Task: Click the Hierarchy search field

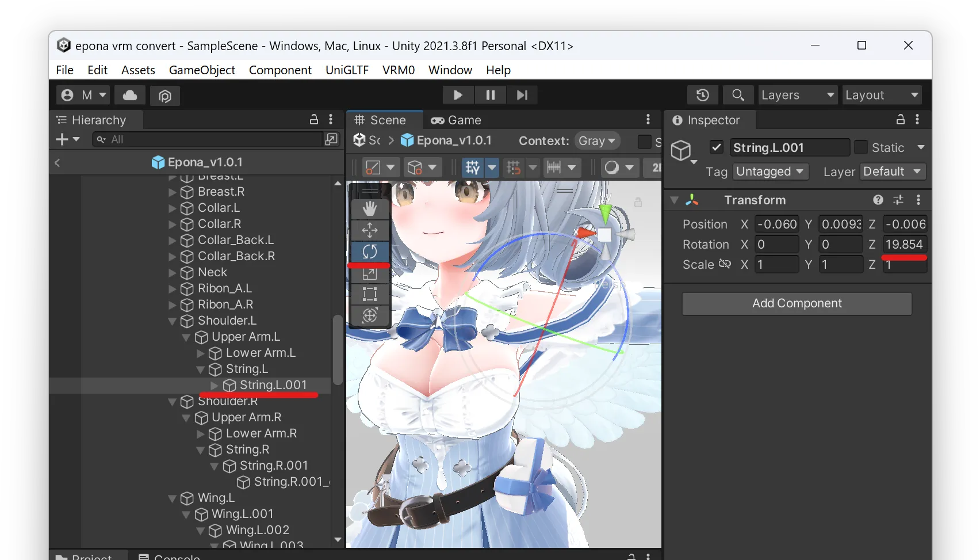Action: point(208,139)
